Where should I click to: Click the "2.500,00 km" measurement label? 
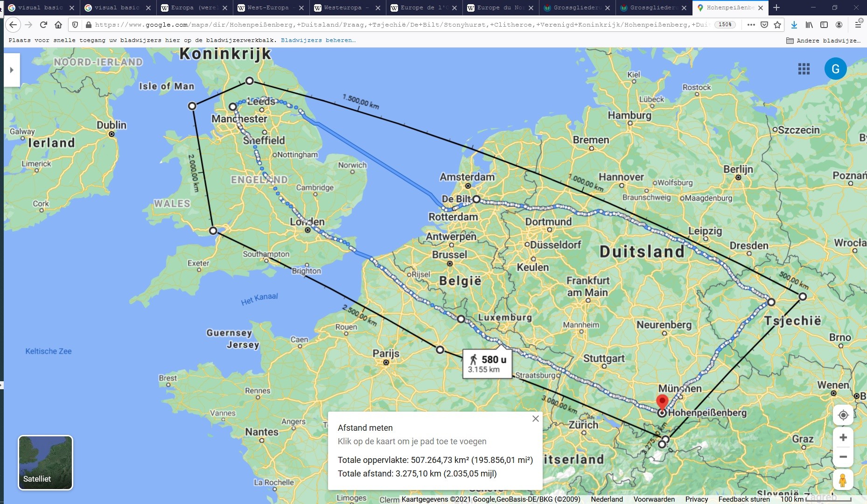pyautogui.click(x=359, y=315)
